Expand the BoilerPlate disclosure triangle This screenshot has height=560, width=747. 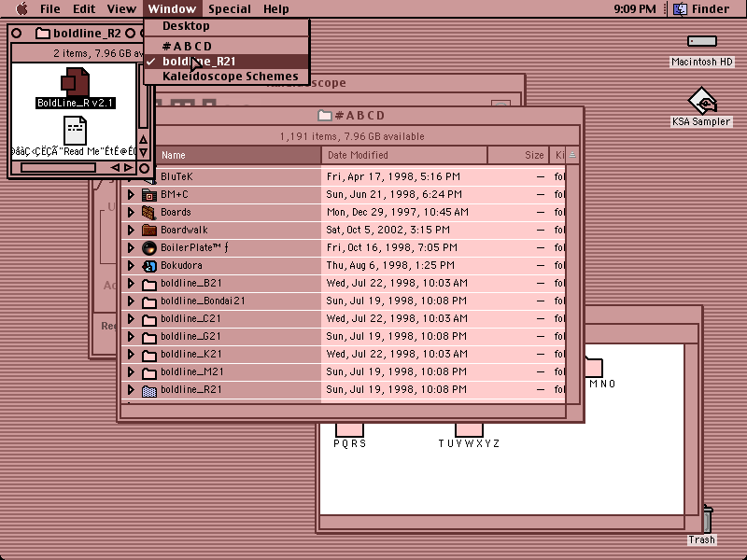tap(131, 247)
